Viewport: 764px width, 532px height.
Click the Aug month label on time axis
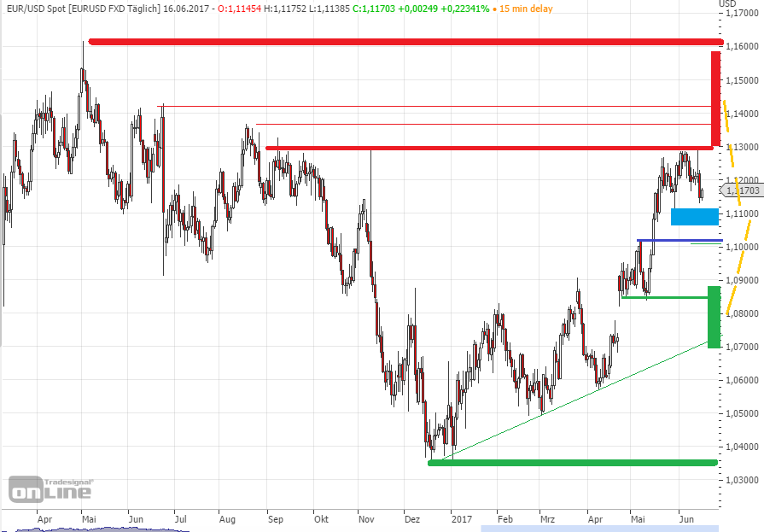pyautogui.click(x=227, y=519)
